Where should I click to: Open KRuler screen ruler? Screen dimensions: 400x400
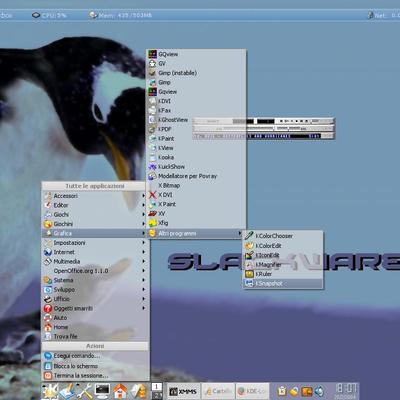pos(283,274)
